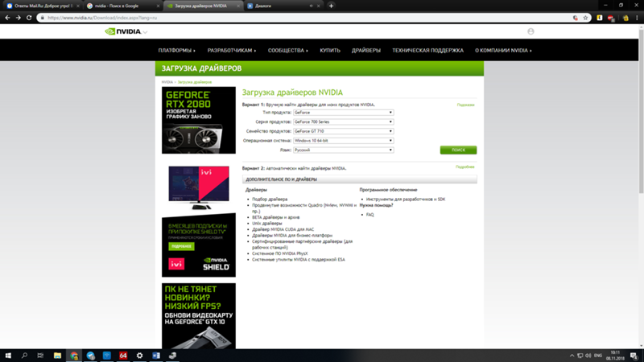Close the Ответы Mail.Ru tab
Screen dimensions: 644x362
(x=78, y=6)
